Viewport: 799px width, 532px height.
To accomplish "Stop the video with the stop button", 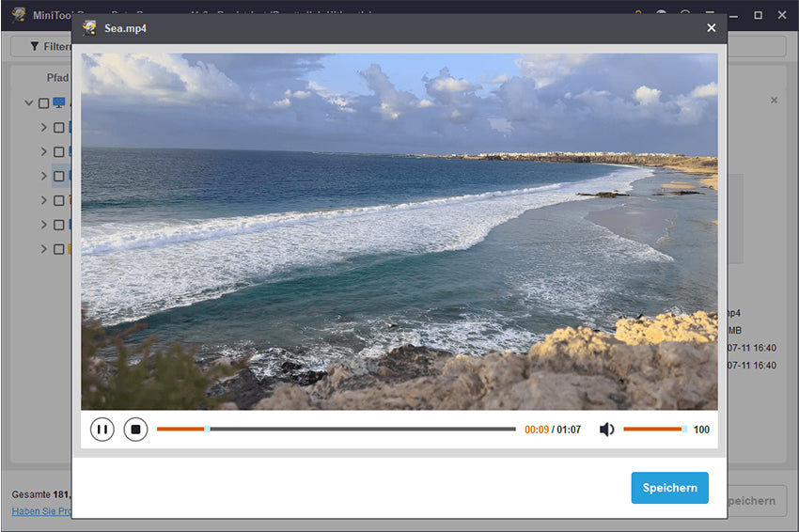I will tap(135, 430).
